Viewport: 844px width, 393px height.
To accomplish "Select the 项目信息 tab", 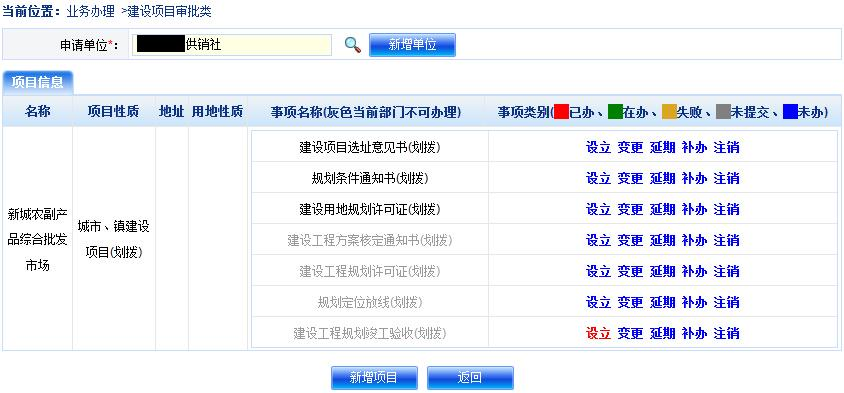I will (37, 82).
